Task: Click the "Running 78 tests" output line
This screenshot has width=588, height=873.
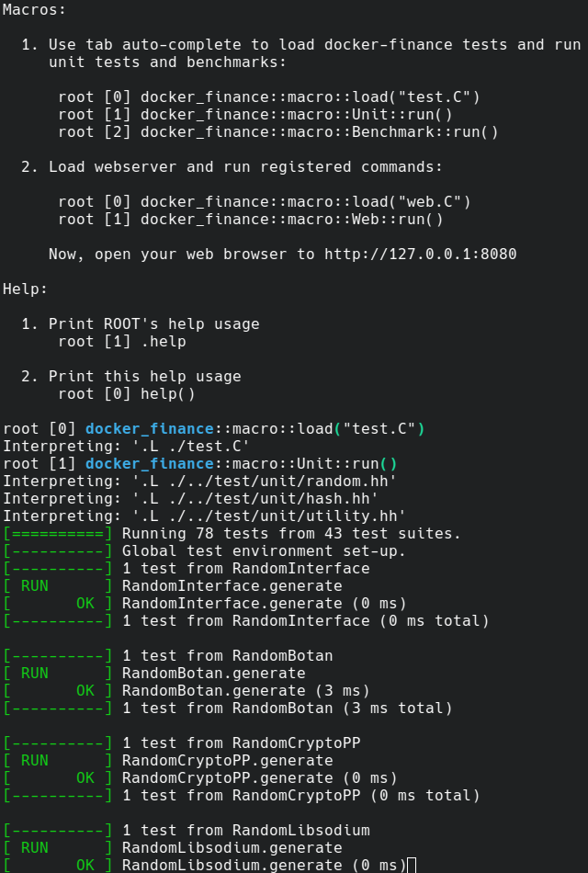Action: tap(291, 533)
